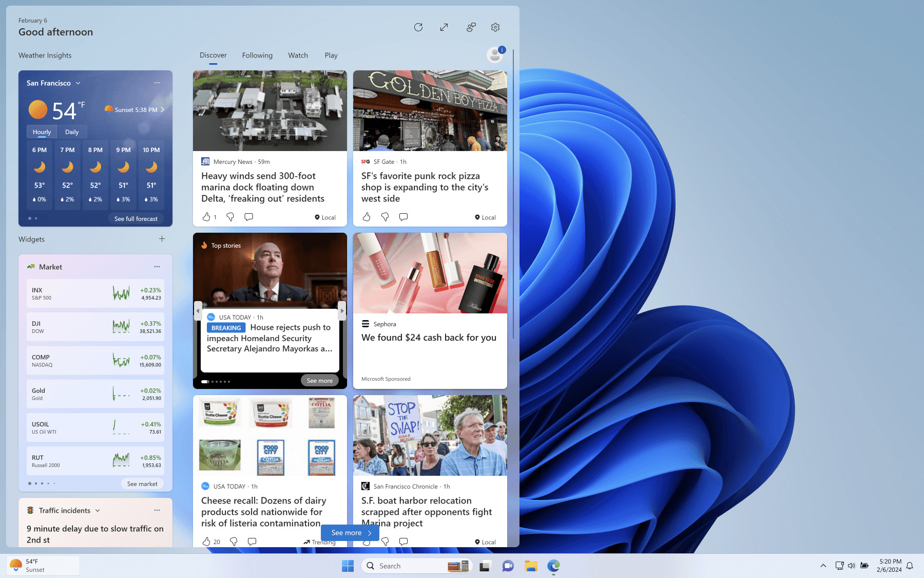
Task: Go to previous top story with left arrow
Action: [x=198, y=310]
